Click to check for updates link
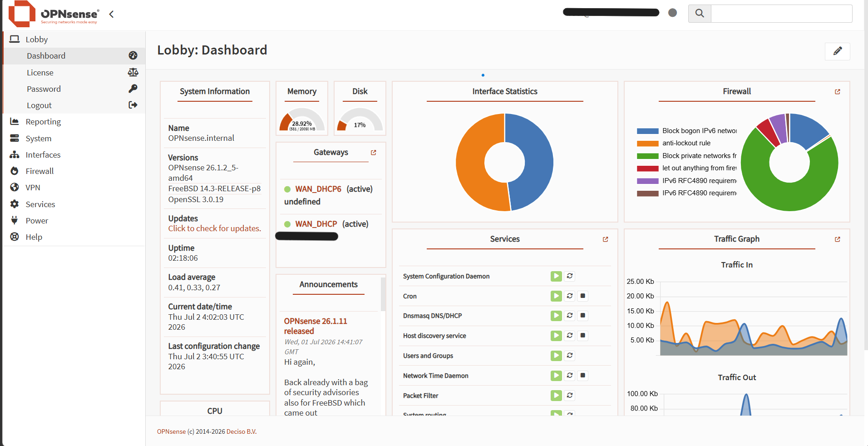868x446 pixels. (x=215, y=228)
